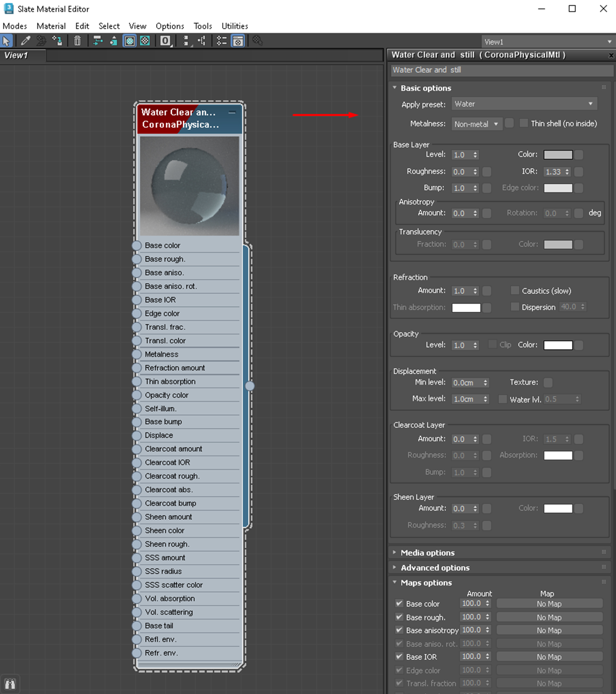Open Apply preset Water dropdown

tap(524, 104)
